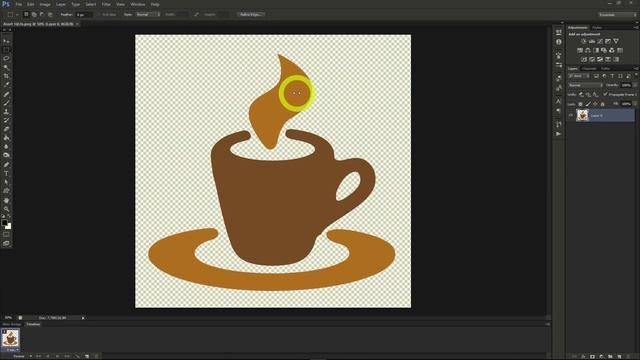Toggle Lock all padlock icon
Image resolution: width=640 pixels, height=360 pixels.
(602, 104)
